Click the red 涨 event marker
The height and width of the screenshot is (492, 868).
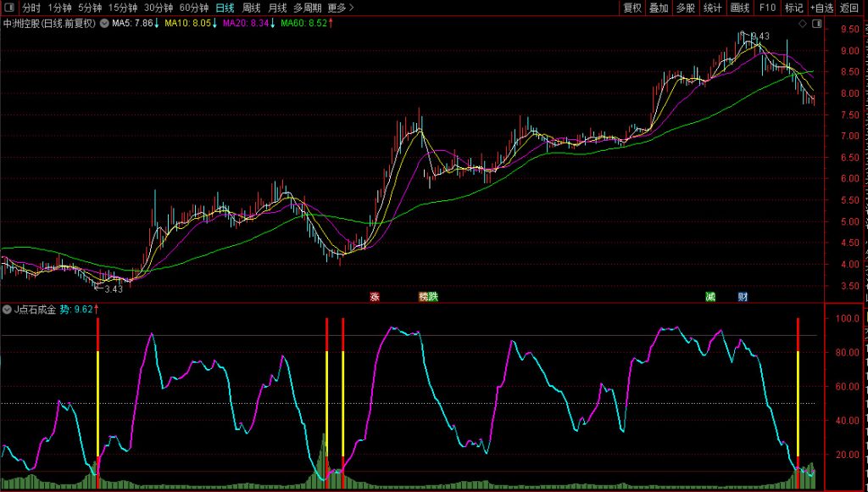pyautogui.click(x=374, y=297)
